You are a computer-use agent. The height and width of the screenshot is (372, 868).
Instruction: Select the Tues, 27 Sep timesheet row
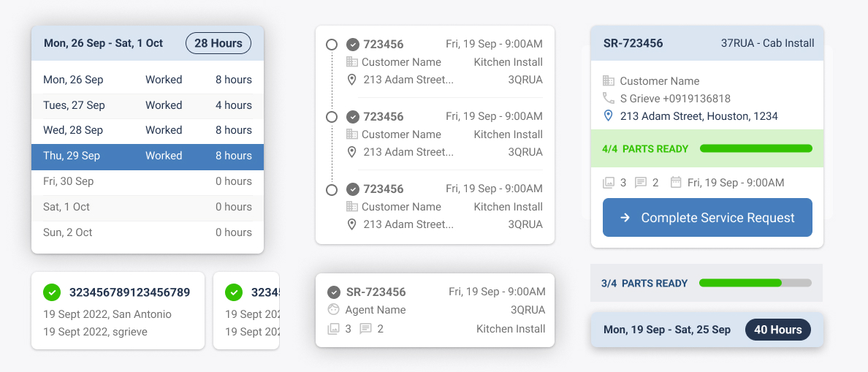tap(148, 105)
